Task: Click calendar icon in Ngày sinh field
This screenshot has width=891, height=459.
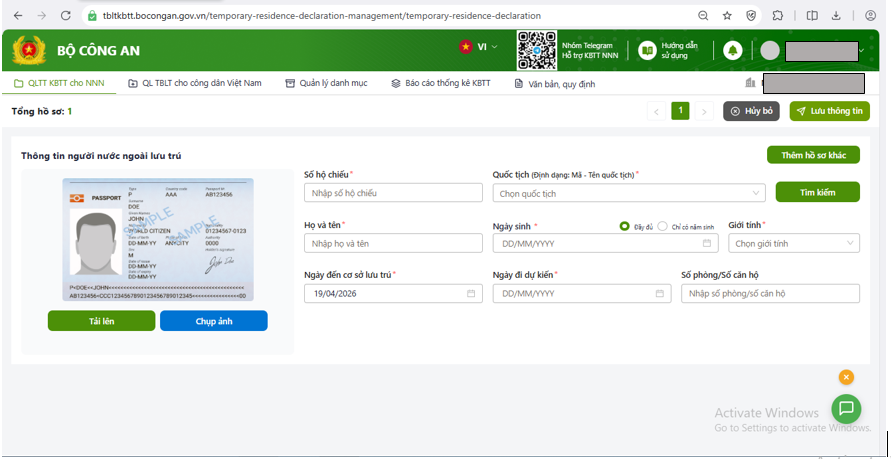Action: 707,243
